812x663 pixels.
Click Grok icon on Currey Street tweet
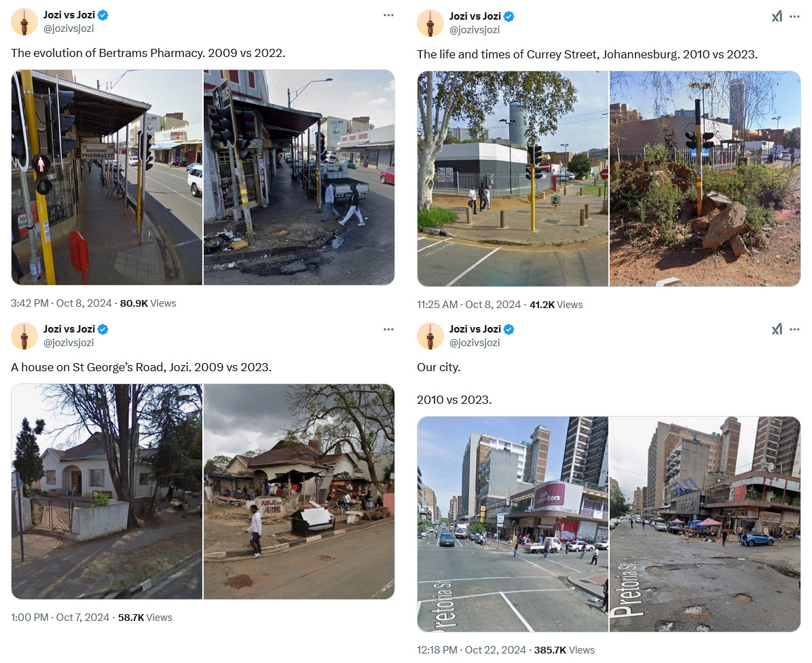pyautogui.click(x=777, y=16)
